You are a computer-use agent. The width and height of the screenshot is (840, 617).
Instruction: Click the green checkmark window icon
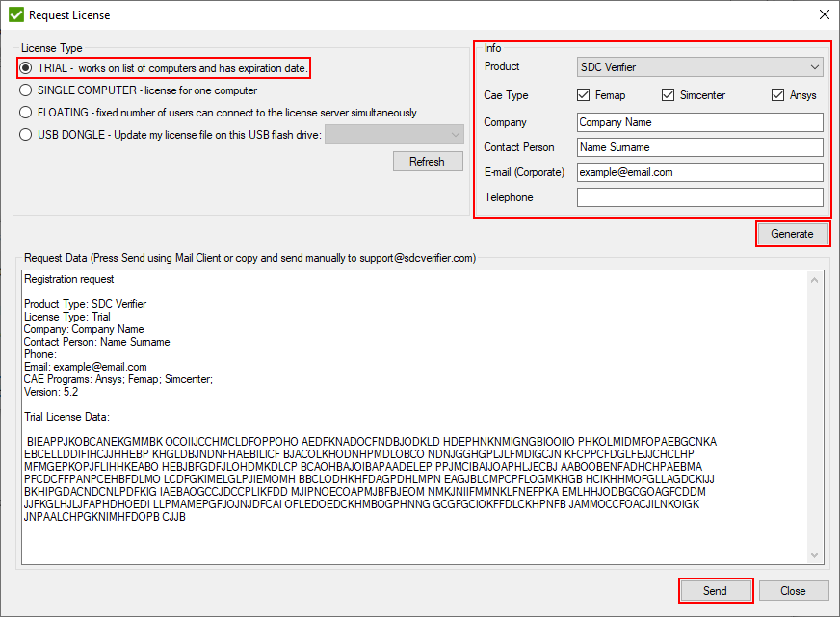pyautogui.click(x=16, y=14)
